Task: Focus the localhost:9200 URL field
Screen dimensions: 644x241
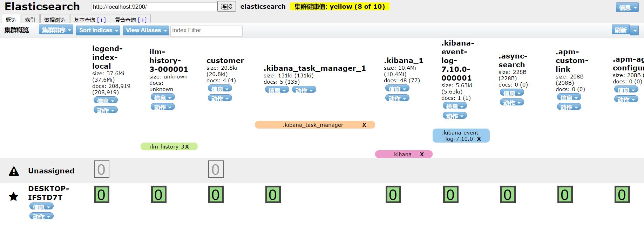Action: point(154,7)
